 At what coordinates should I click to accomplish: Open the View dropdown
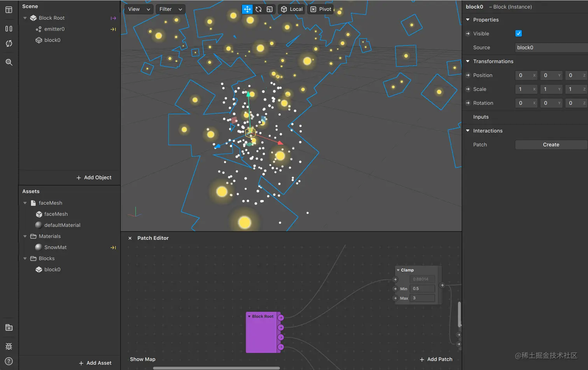(x=139, y=9)
